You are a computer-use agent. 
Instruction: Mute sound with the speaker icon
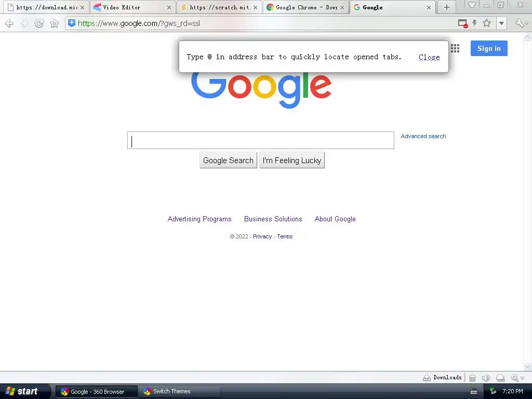[x=486, y=378]
